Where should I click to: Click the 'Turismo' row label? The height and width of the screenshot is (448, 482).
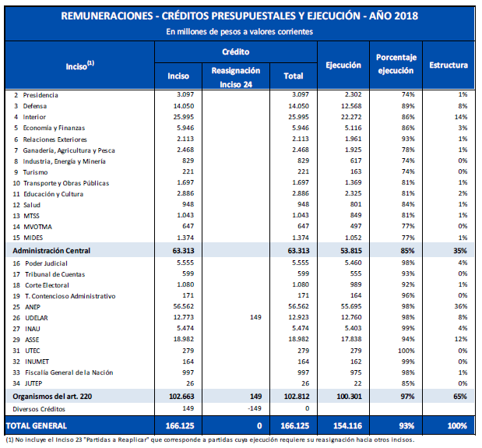(x=35, y=172)
